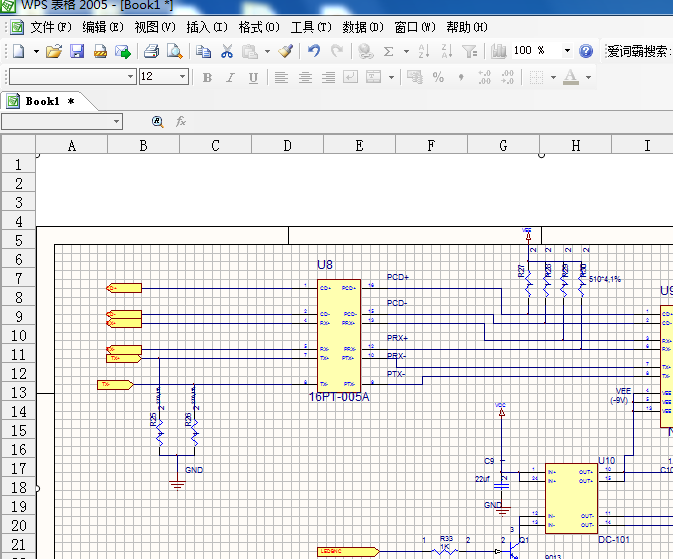Switch to the Book1 document tab
The width and height of the screenshot is (673, 559).
point(43,101)
